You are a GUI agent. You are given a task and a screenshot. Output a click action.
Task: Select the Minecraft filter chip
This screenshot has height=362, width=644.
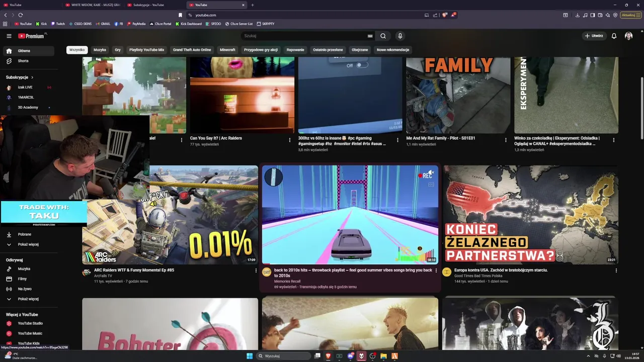click(227, 50)
